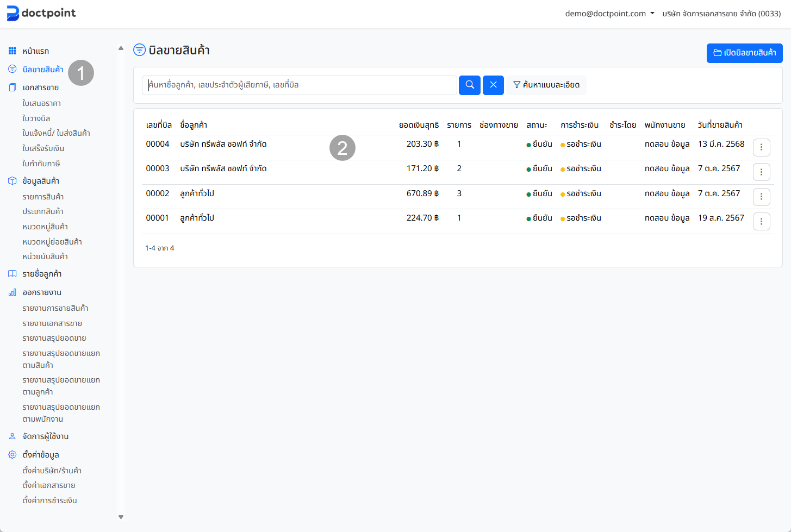The width and height of the screenshot is (791, 532).
Task: Click the วันที่ขายสินค้า column header
Action: point(720,125)
